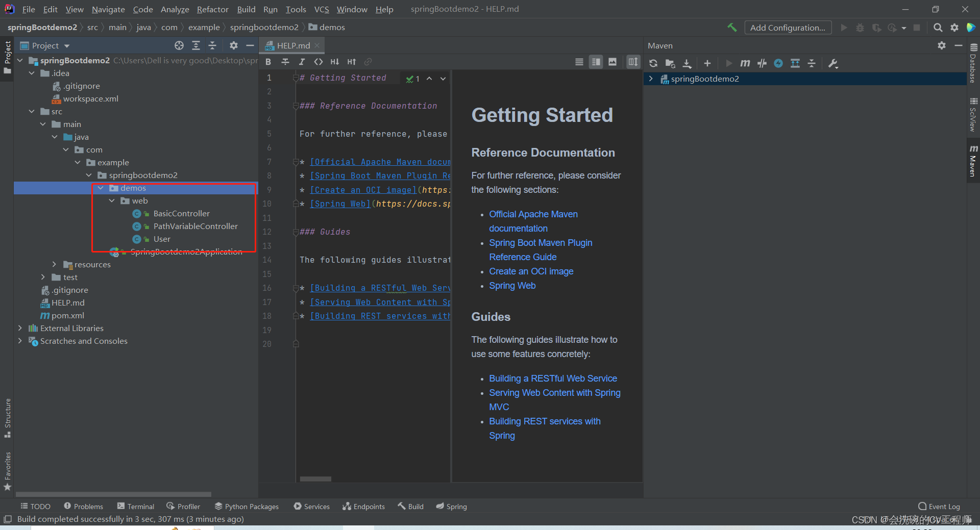
Task: Click Expand All in Project panel
Action: [196, 45]
